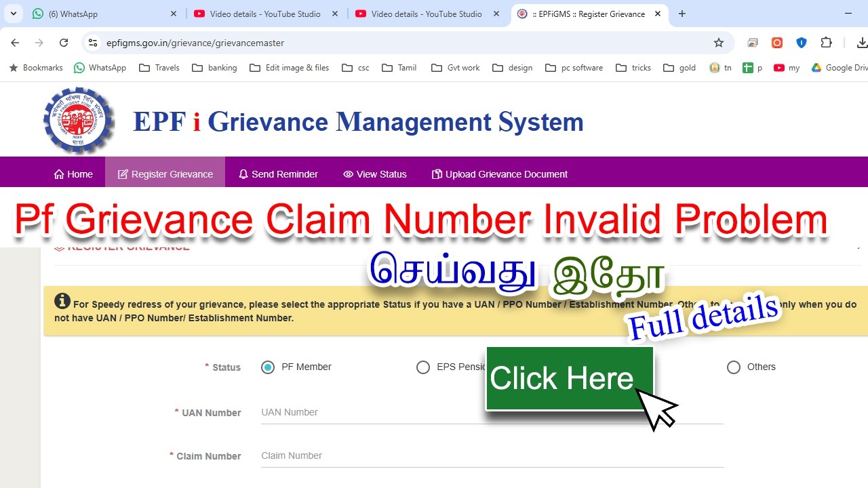Select the Others radio button
Viewport: 868px width, 488px height.
(x=733, y=367)
